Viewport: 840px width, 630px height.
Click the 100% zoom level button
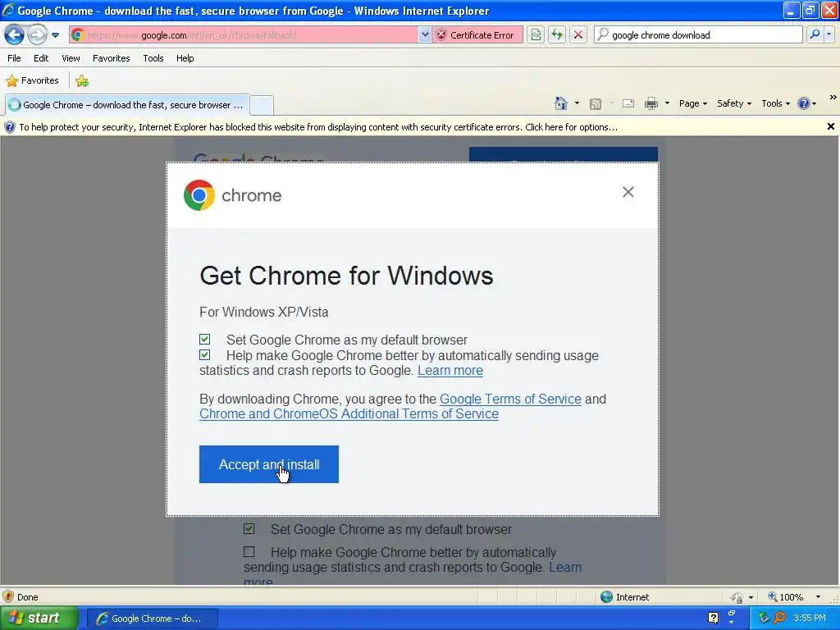point(785,597)
